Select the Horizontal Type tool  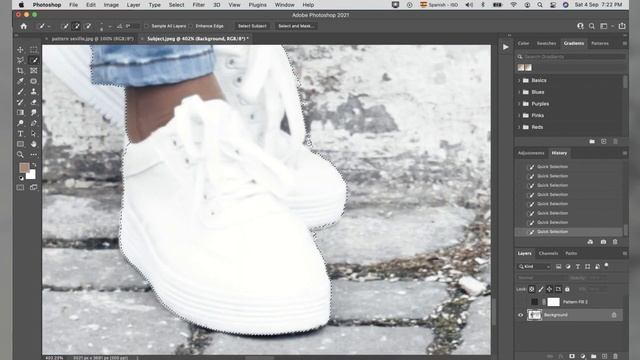(20, 134)
